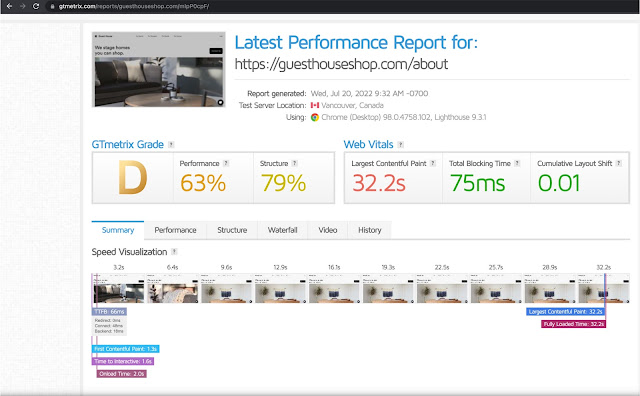Screen dimensions: 640x396
Task: Reload the page with the refresh icon
Action: (x=36, y=6)
